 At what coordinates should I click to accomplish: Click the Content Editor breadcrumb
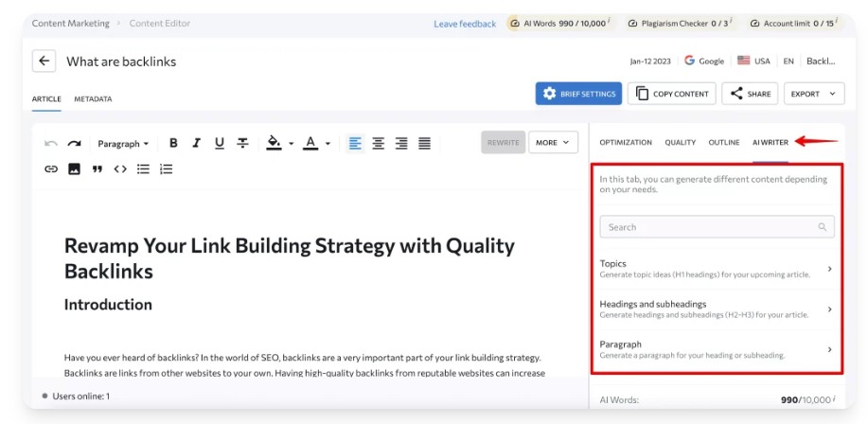coord(159,24)
